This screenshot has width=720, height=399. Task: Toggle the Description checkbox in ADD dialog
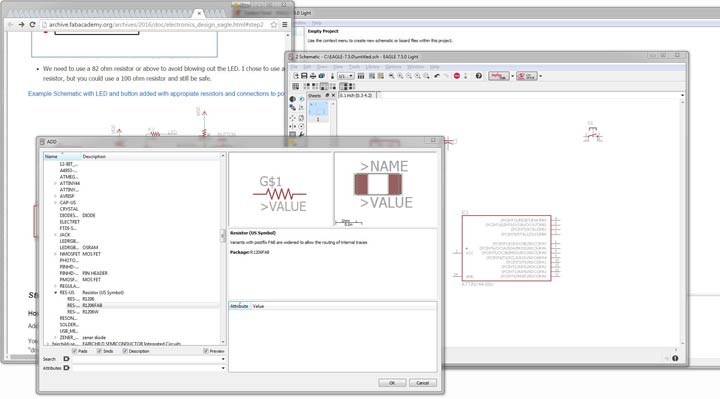point(125,351)
